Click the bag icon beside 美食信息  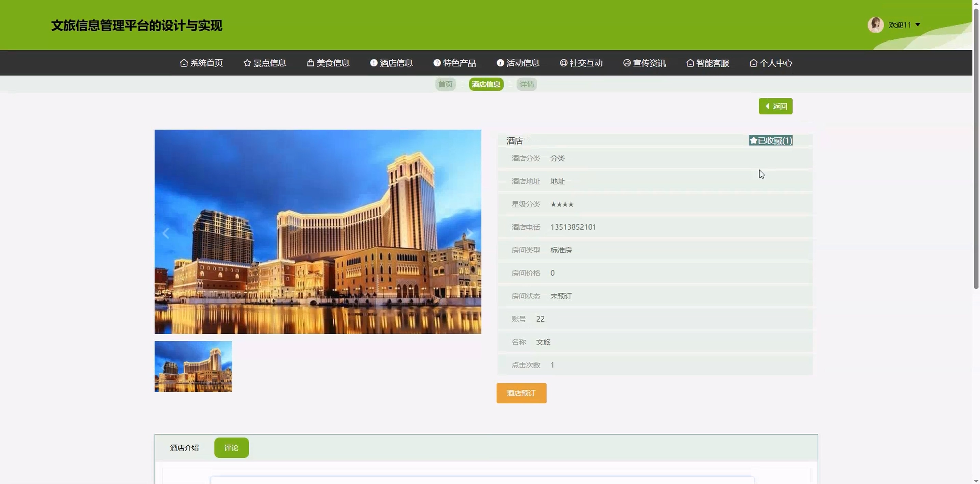(x=310, y=63)
